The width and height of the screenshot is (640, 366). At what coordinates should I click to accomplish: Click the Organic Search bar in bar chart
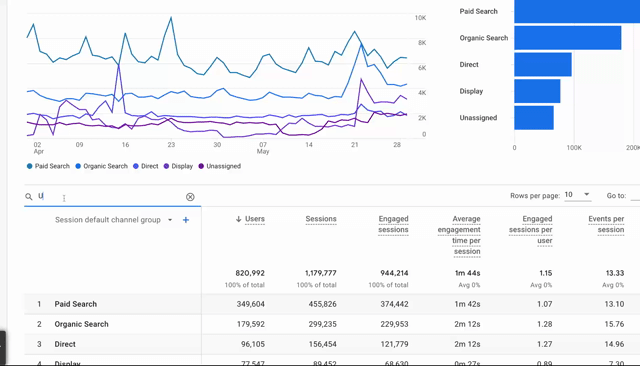coord(568,38)
